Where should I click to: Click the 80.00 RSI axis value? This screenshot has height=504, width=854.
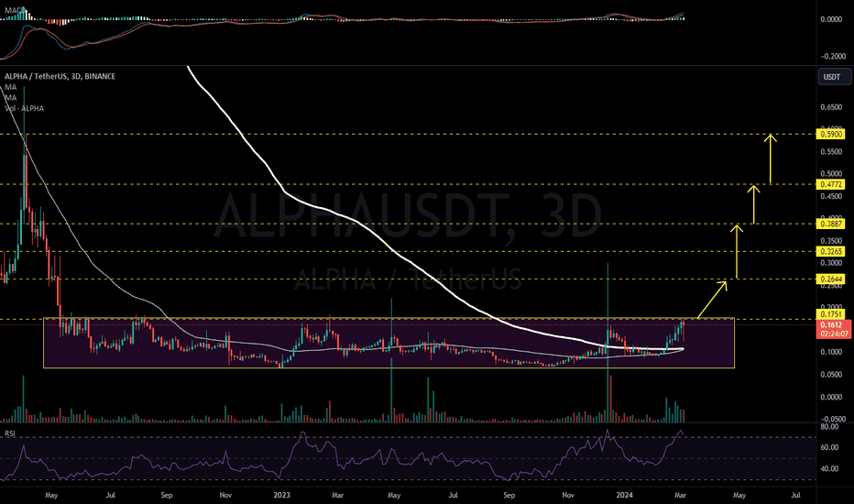pyautogui.click(x=829, y=427)
